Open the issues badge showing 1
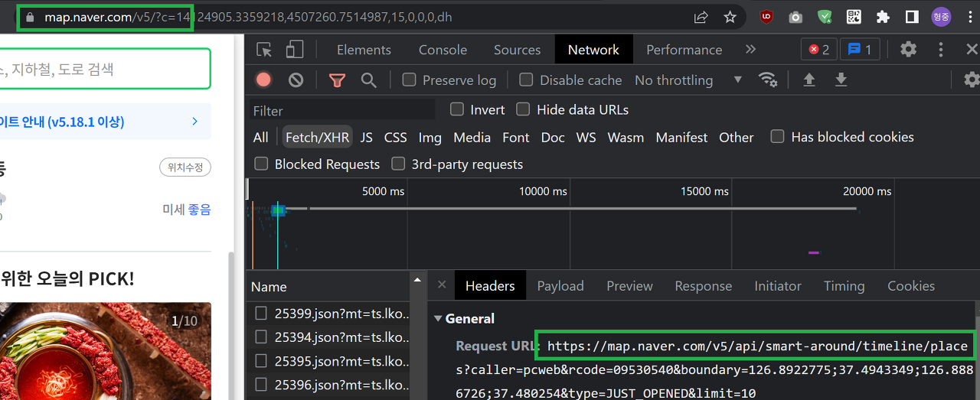Viewport: 980px width, 400px height. 860,50
